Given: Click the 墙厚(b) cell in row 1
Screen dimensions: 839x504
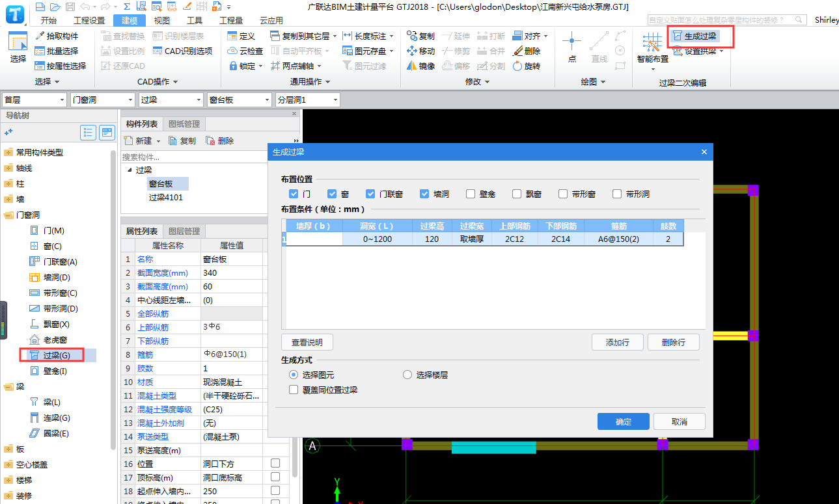Looking at the screenshot, I should [x=314, y=239].
